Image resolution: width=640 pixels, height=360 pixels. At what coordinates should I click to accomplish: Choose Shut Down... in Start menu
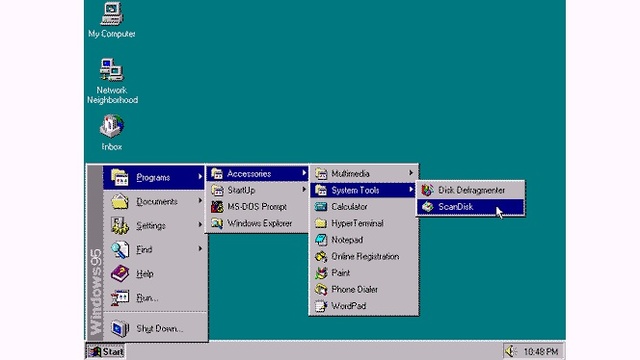coord(155,329)
